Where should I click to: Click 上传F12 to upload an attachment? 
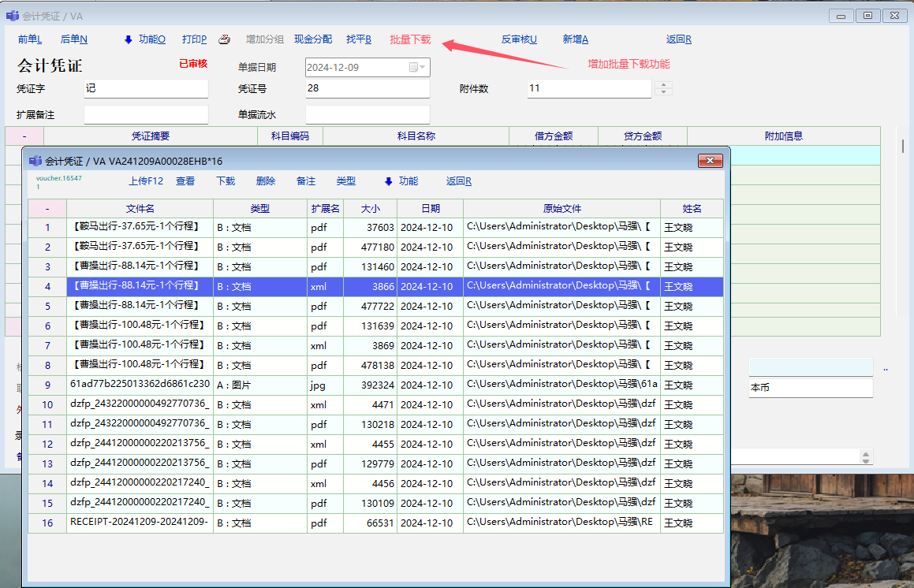point(146,181)
